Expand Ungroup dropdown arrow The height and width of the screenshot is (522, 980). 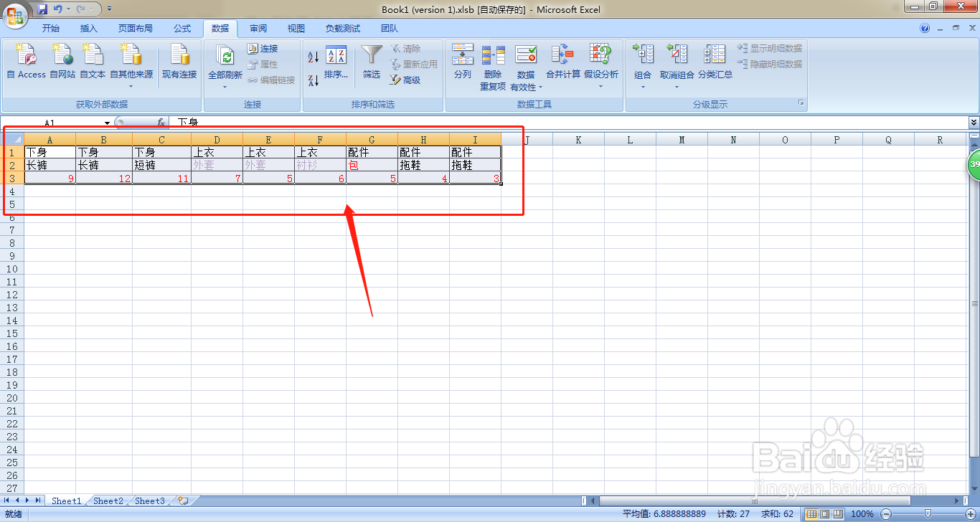coord(677,87)
